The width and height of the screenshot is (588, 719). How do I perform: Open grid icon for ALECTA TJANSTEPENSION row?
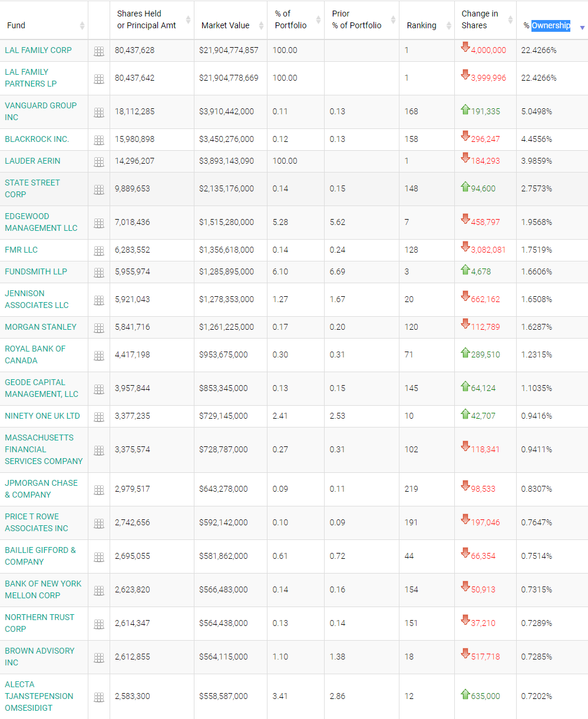point(99,697)
